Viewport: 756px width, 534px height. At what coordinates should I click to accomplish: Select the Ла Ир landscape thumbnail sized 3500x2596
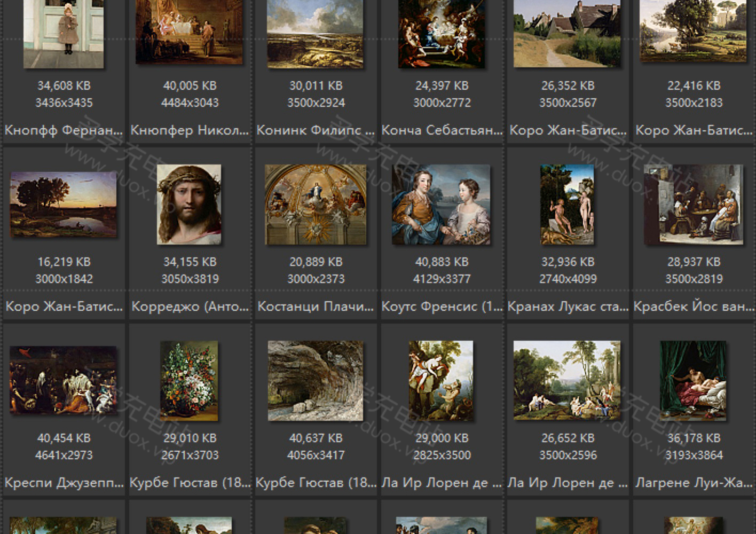[x=567, y=380]
